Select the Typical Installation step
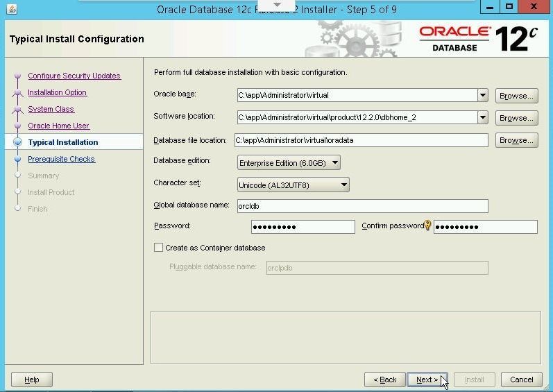553x392 pixels. (63, 142)
